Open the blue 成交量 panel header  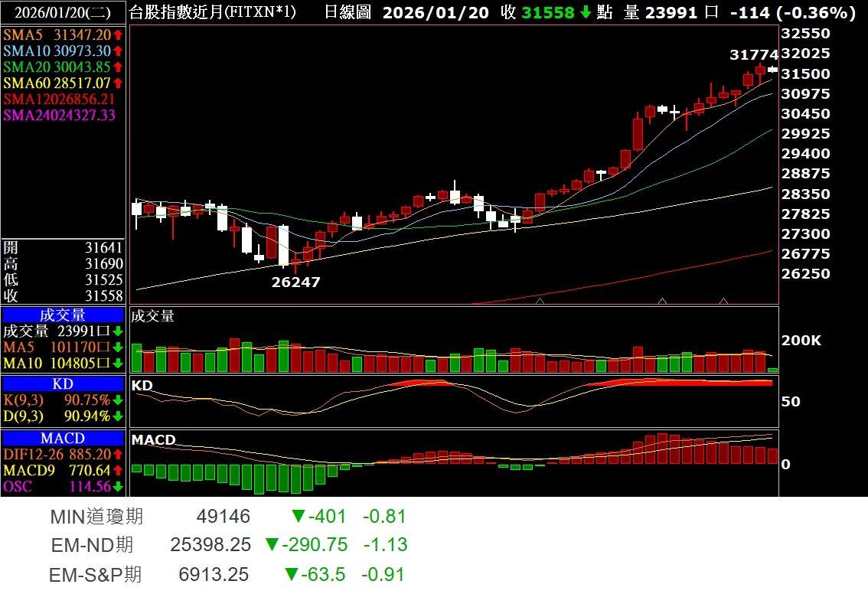tap(63, 315)
